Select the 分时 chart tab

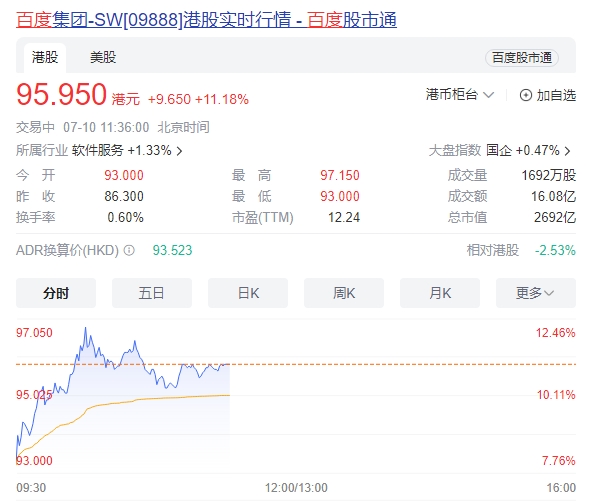[56, 293]
